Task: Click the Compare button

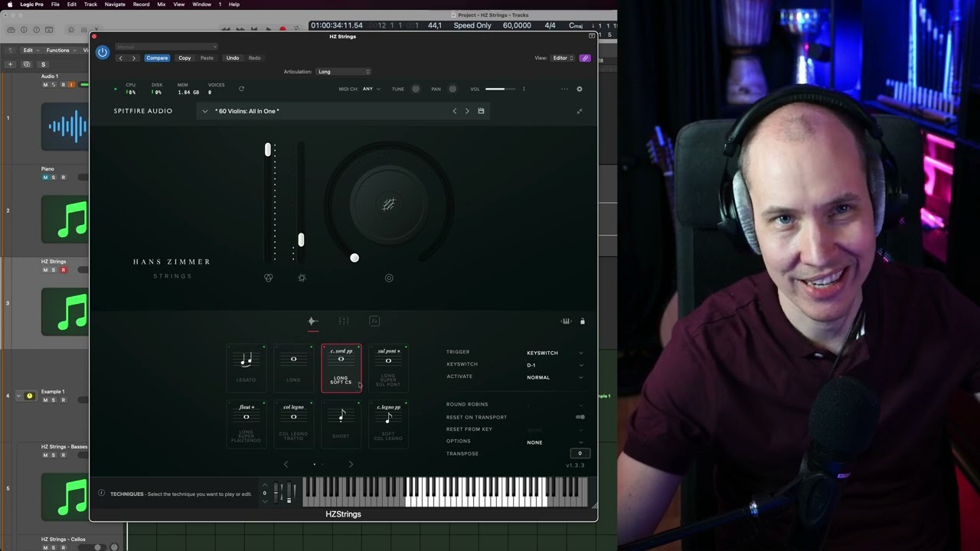Action: pos(157,58)
